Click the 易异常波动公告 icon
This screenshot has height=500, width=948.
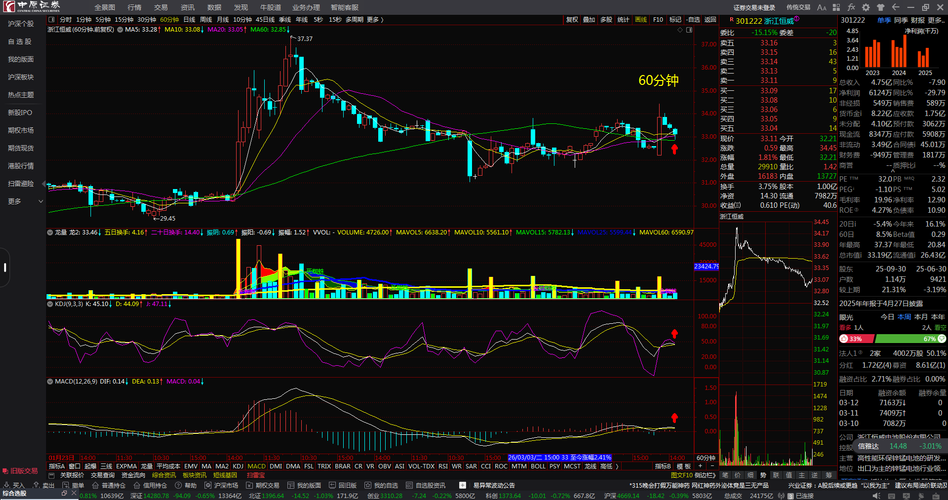[463, 485]
